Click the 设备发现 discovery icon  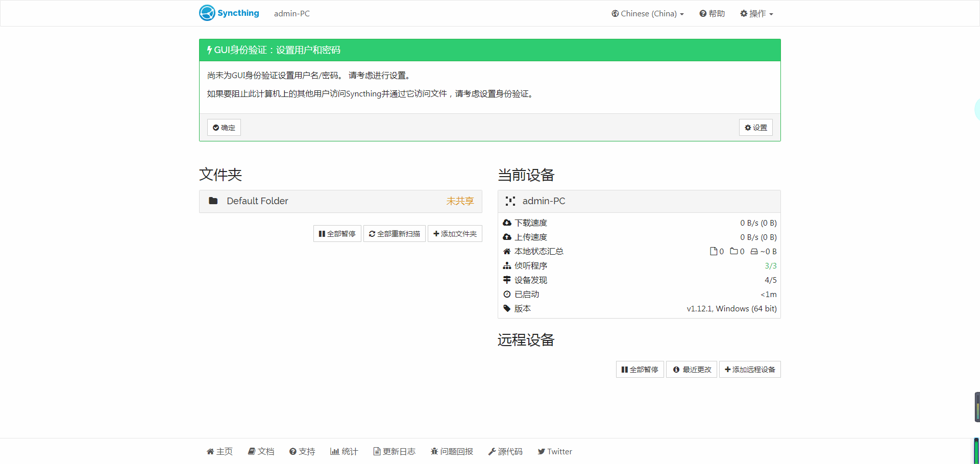point(507,280)
